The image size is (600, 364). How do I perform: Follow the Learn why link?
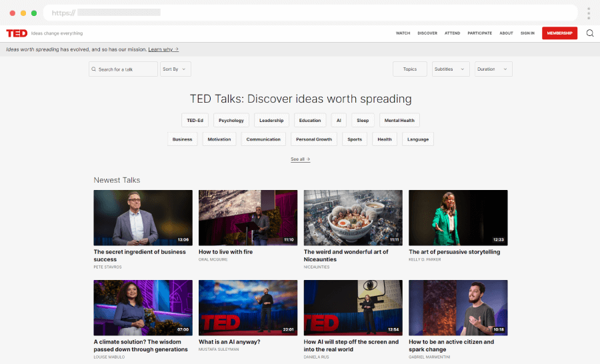(x=163, y=49)
